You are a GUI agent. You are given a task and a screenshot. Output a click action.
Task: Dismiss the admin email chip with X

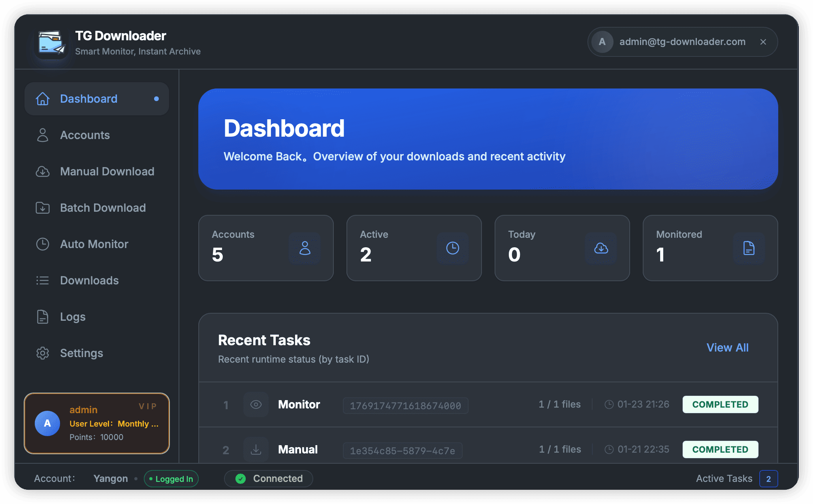763,42
